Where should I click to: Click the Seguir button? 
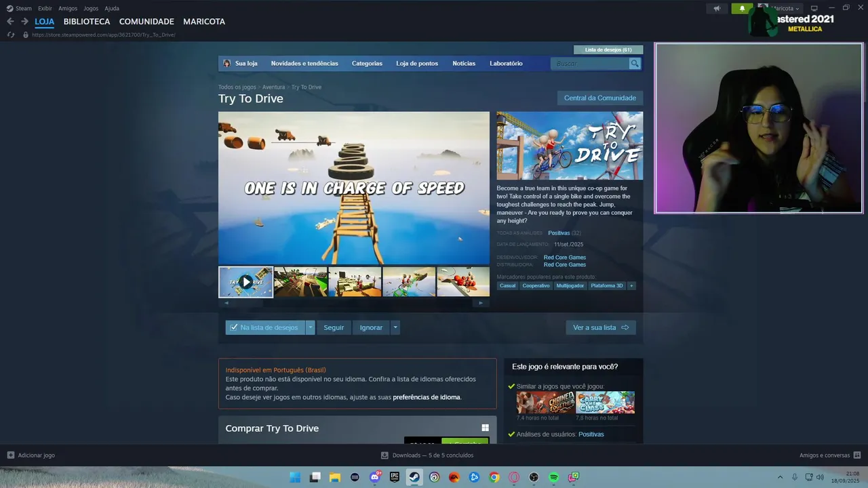click(334, 327)
